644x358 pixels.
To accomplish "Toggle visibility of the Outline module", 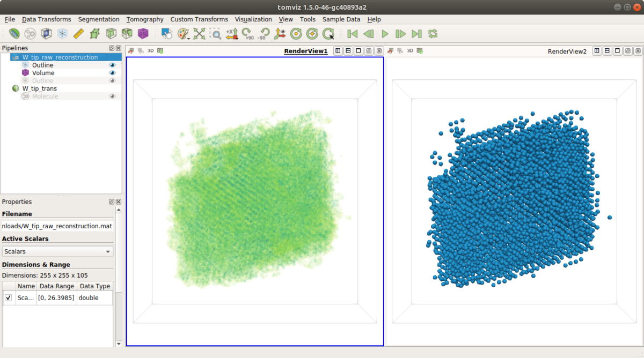I will (113, 65).
